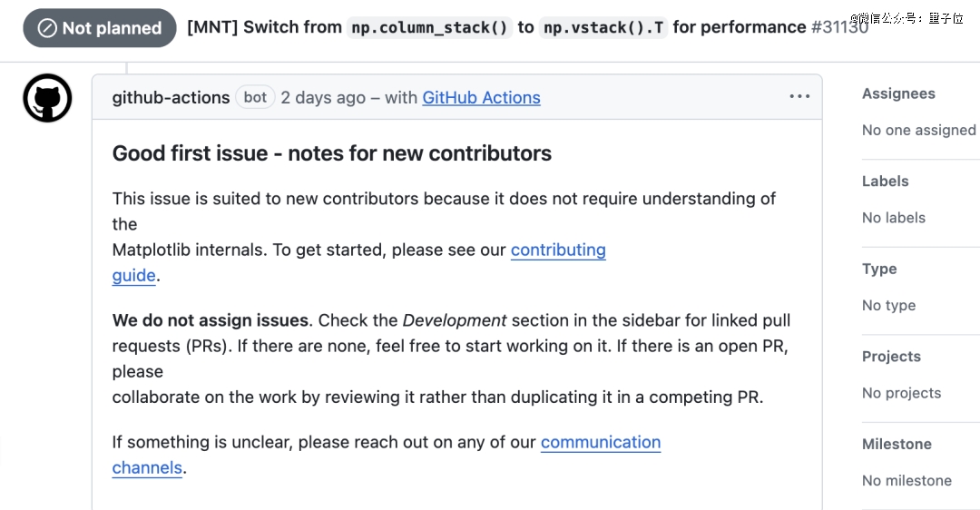Open the comment ellipsis options menu
Image resolution: width=980 pixels, height=510 pixels.
point(799,97)
